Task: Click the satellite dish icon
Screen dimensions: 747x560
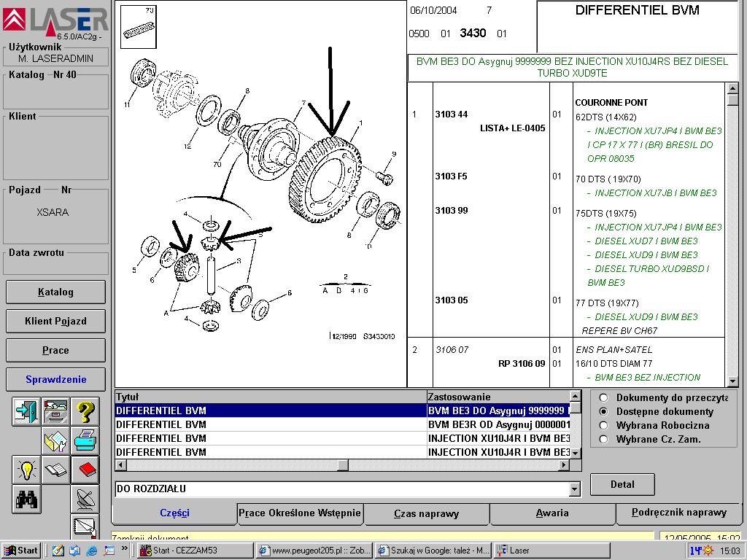Action: click(85, 499)
